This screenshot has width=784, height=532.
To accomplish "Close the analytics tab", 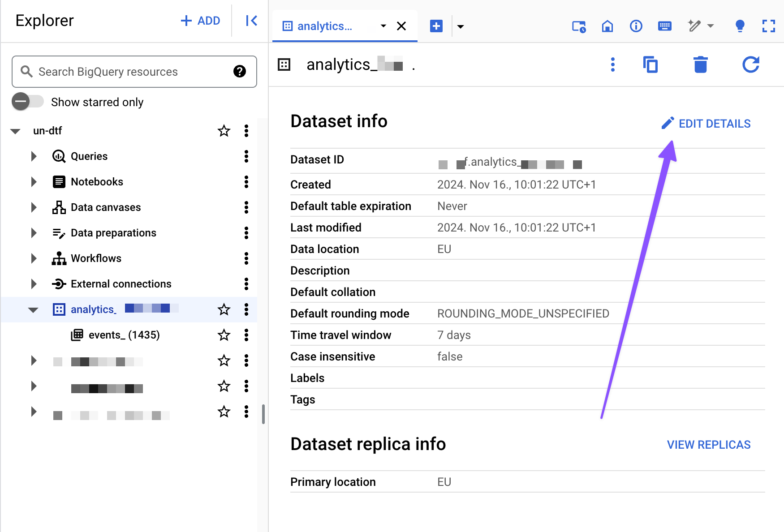I will (x=401, y=26).
